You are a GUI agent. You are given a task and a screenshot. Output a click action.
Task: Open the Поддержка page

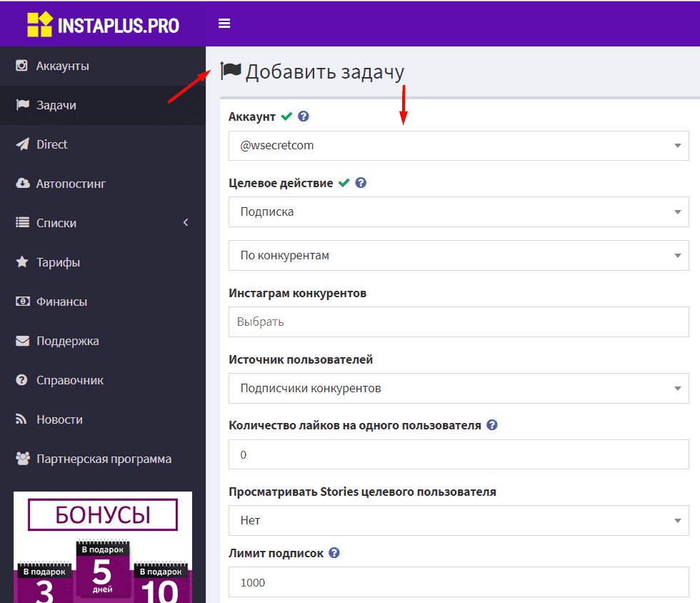(x=103, y=341)
